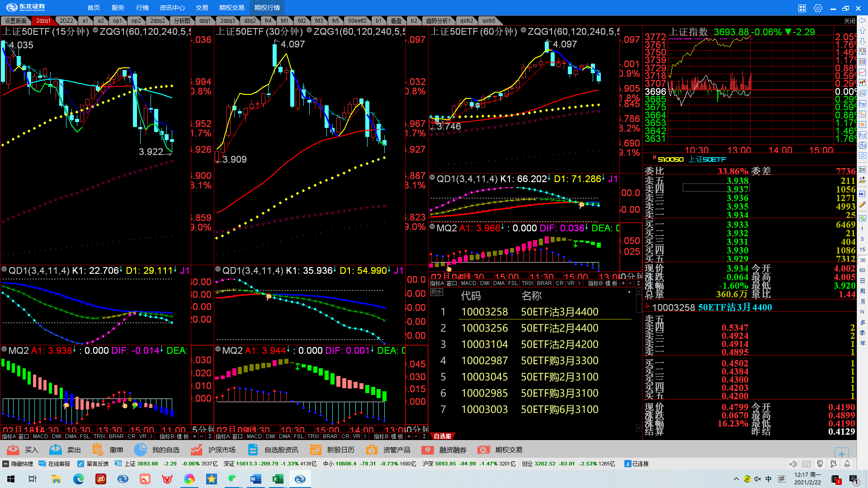
Task: Open layout grid icon in title bar
Action: 802,8
